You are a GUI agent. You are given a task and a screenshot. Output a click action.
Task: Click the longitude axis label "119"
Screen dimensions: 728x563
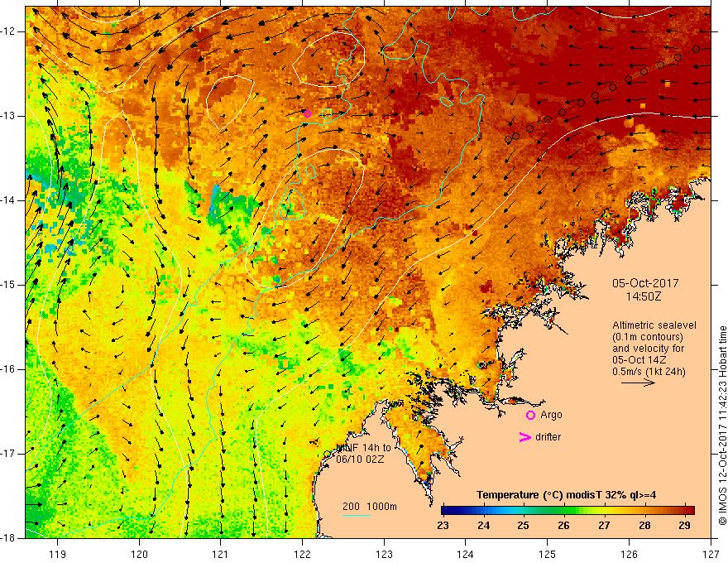57,554
